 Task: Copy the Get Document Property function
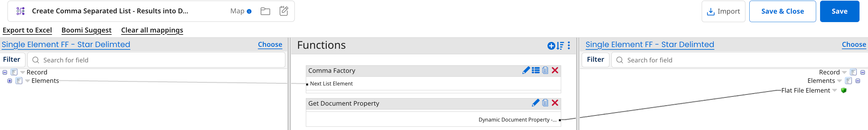click(x=545, y=103)
